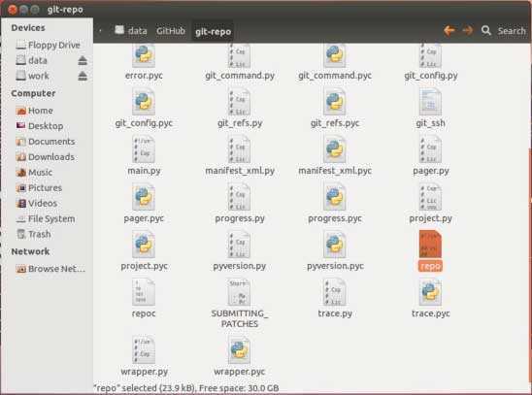Viewport: 532px width, 395px height.
Task: Open Trash from the sidebar
Action: pyautogui.click(x=34, y=234)
